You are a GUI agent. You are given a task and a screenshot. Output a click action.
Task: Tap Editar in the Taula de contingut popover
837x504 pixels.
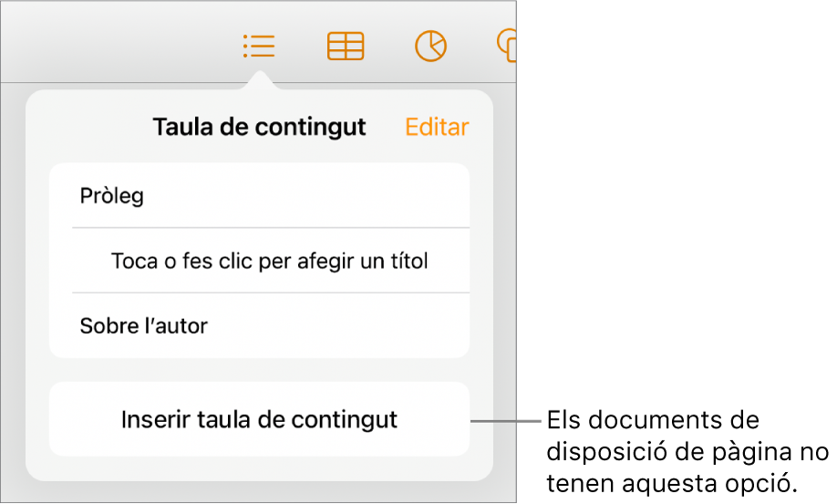[437, 127]
